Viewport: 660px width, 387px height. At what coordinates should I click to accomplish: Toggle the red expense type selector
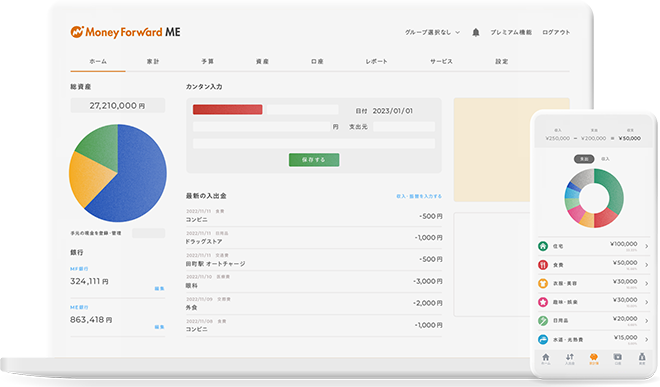coord(227,109)
